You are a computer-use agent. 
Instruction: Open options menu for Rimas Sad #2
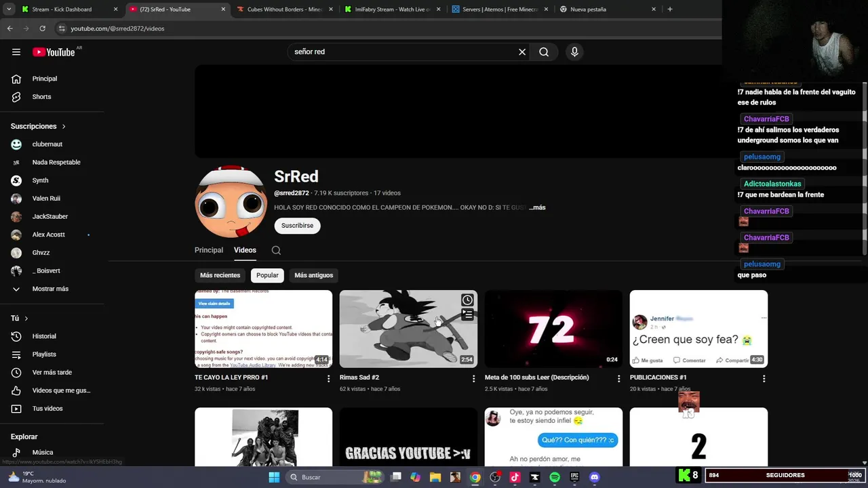pos(474,379)
